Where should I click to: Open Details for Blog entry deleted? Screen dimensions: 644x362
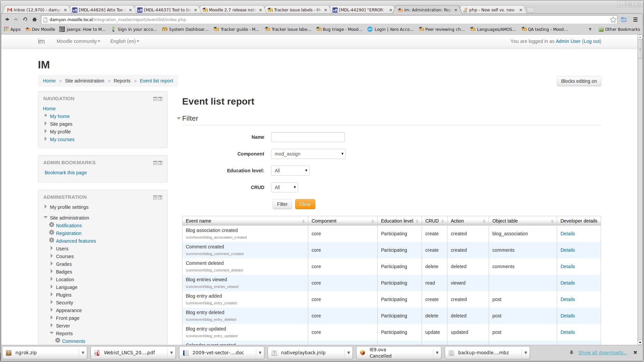point(568,316)
